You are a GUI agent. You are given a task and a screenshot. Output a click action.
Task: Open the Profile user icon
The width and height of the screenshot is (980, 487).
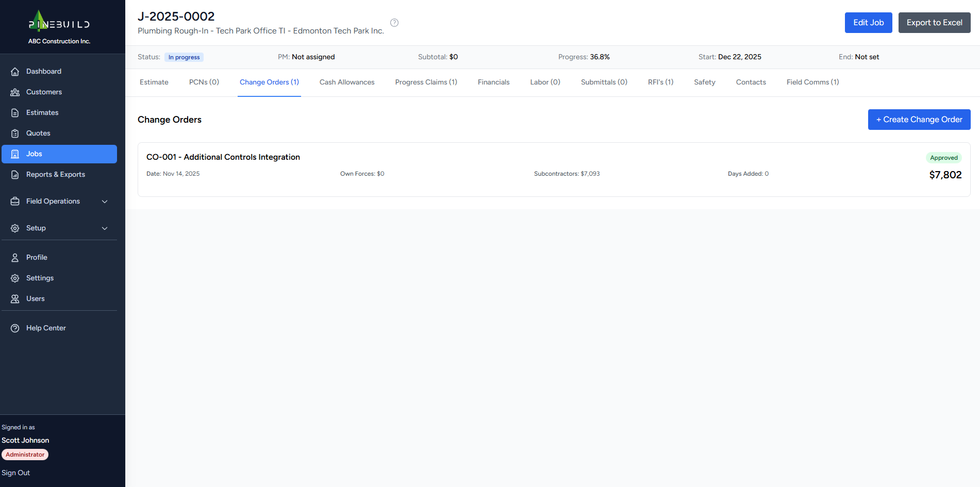pyautogui.click(x=15, y=258)
